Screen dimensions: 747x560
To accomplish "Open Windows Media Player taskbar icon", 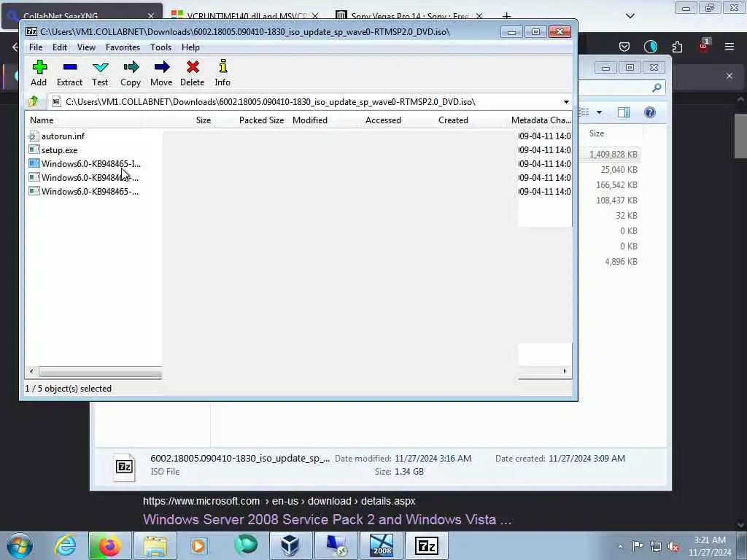I will tap(198, 545).
